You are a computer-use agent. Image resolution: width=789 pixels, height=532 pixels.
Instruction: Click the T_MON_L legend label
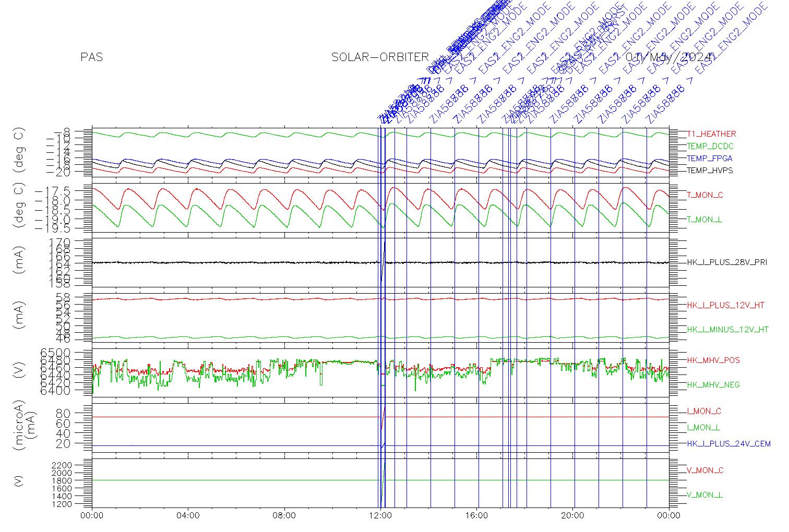click(x=704, y=220)
